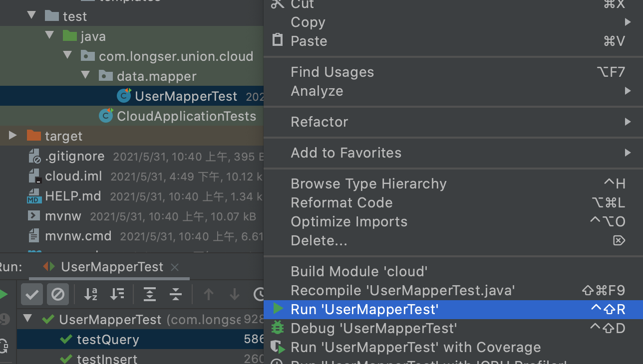Toggle Show Ignored tests button
Image resolution: width=643 pixels, height=364 pixels.
pyautogui.click(x=58, y=295)
